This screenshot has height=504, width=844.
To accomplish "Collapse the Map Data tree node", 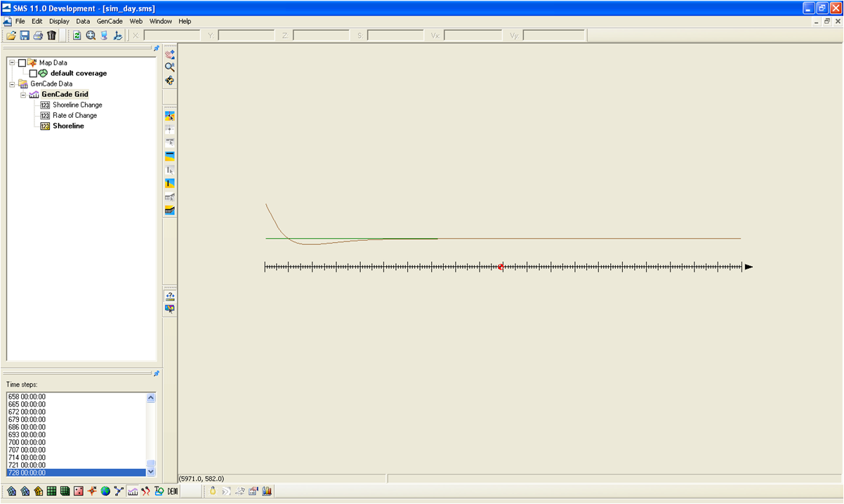I will [x=12, y=62].
